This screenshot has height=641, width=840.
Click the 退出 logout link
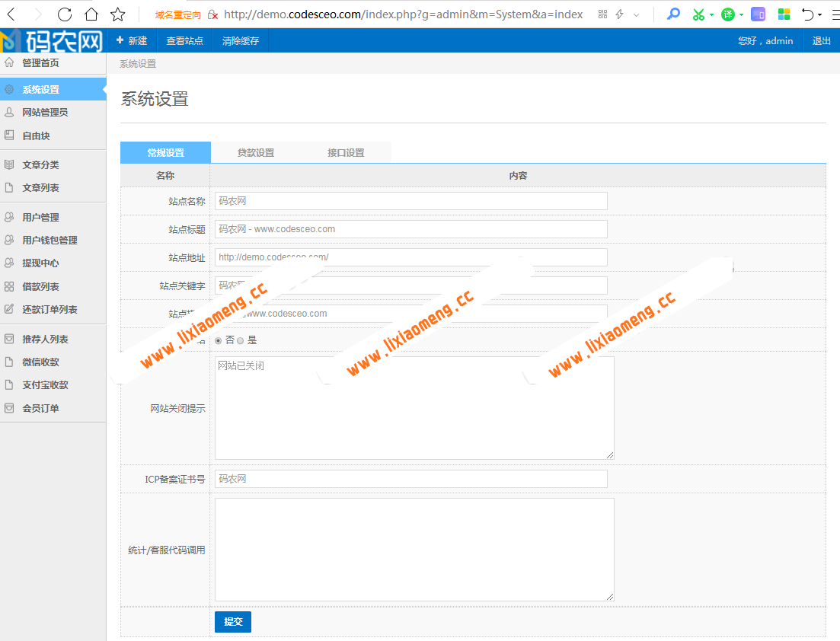(821, 41)
